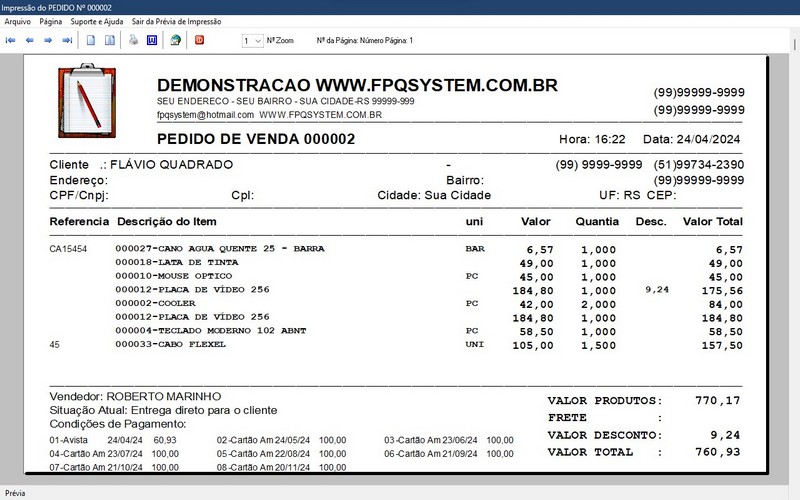Click the previous page arrow
Screen dimensions: 800x500
(30, 41)
